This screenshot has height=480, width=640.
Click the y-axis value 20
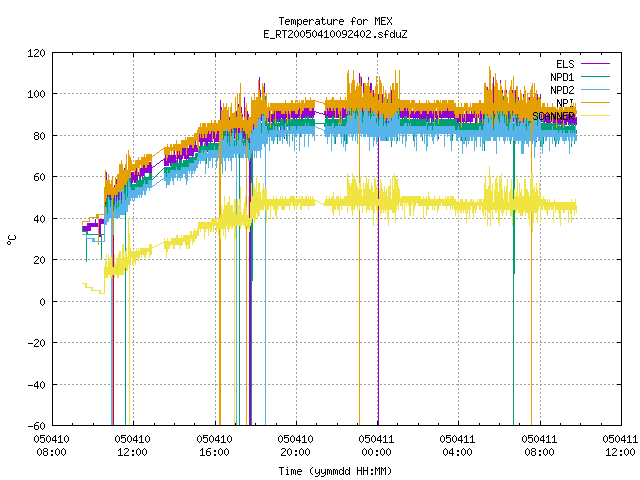click(39, 260)
